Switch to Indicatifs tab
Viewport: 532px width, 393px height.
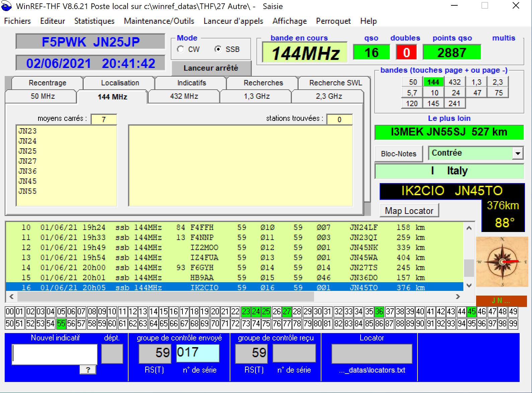[192, 83]
